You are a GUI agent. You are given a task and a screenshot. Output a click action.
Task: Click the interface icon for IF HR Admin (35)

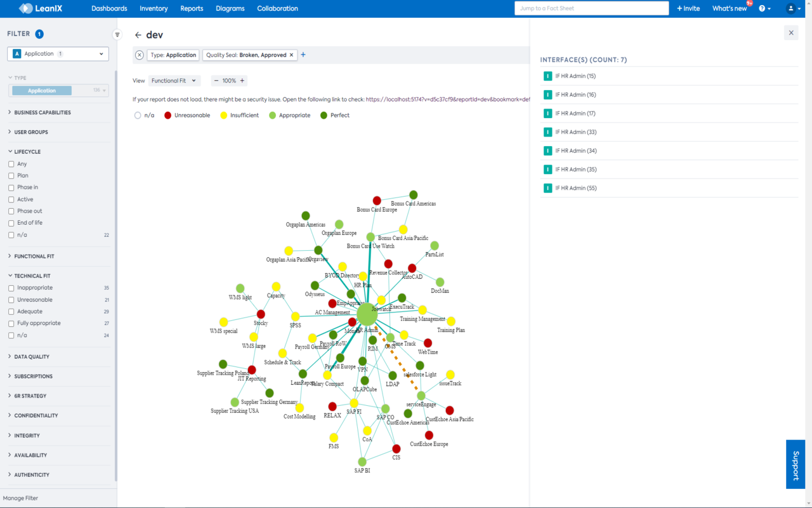(547, 170)
